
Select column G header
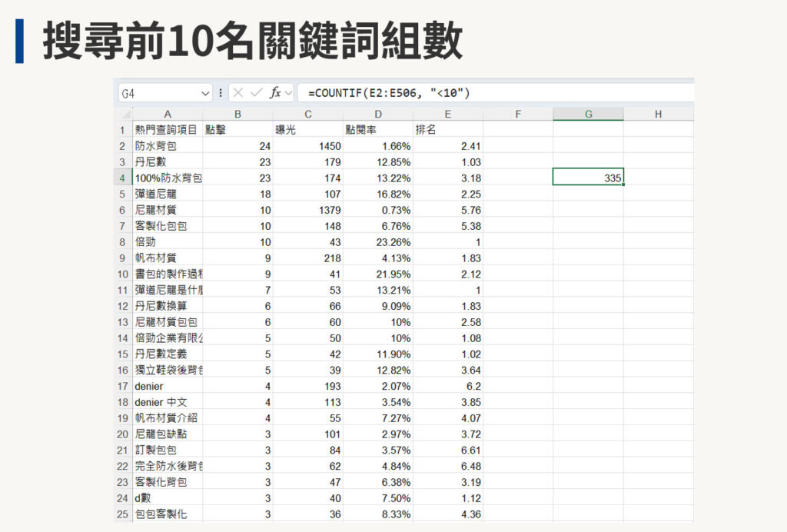(588, 114)
